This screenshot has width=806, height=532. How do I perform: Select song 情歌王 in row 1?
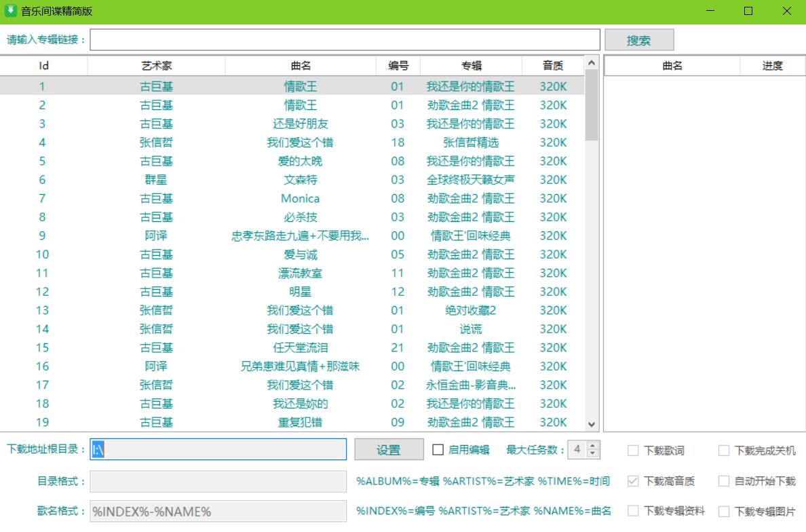coord(300,86)
